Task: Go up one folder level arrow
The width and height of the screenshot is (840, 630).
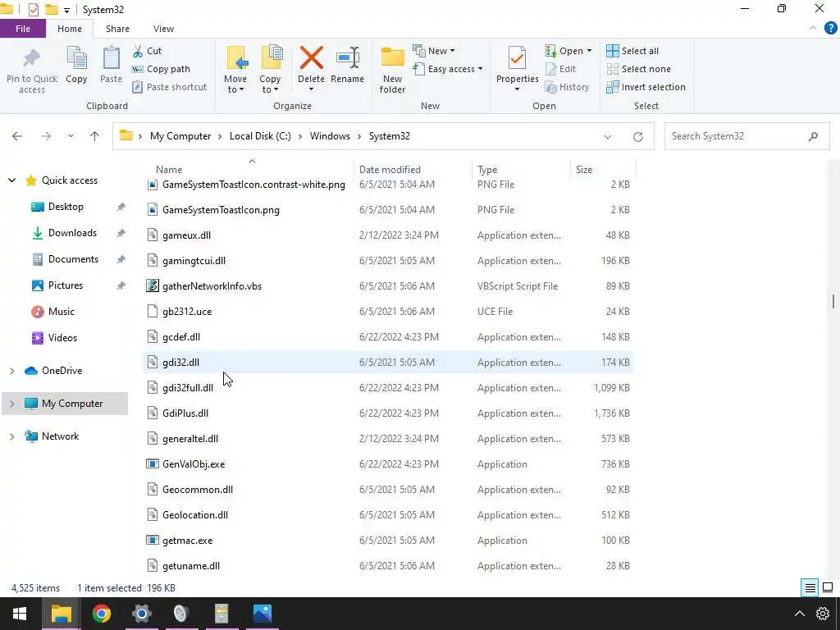Action: click(95, 136)
